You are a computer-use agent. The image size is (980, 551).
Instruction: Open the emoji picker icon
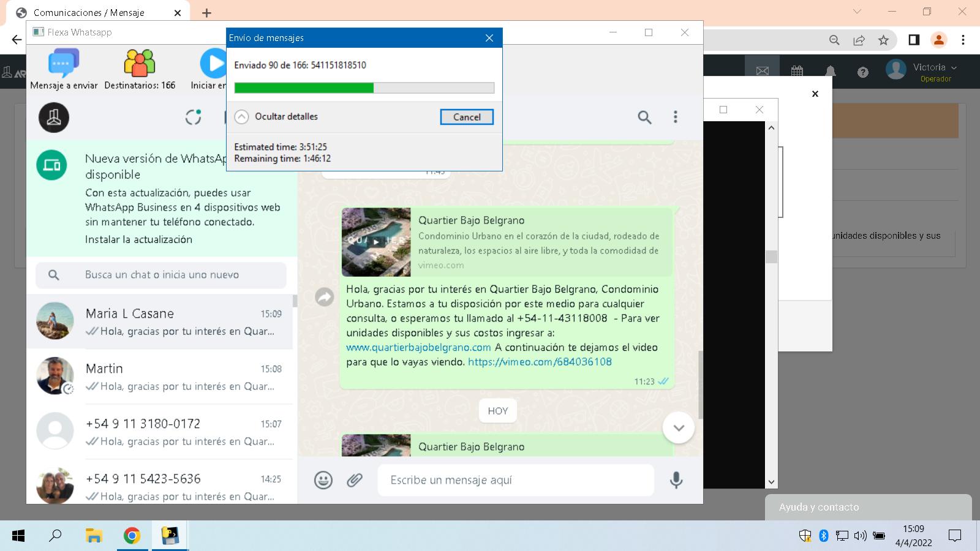coord(323,480)
